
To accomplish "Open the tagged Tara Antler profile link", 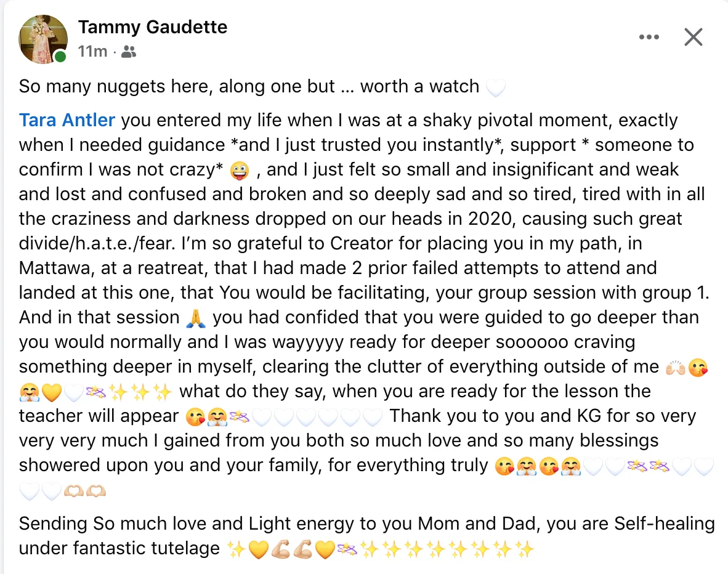I will (x=67, y=120).
